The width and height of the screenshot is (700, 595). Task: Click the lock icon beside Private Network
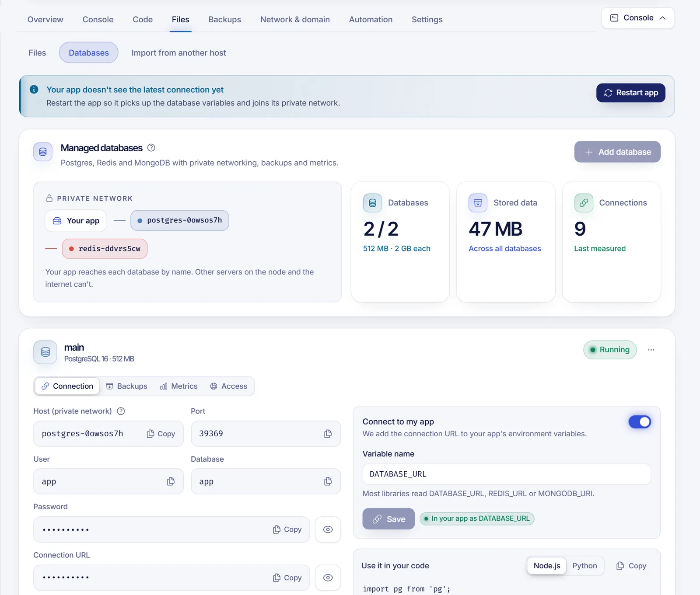pyautogui.click(x=49, y=198)
